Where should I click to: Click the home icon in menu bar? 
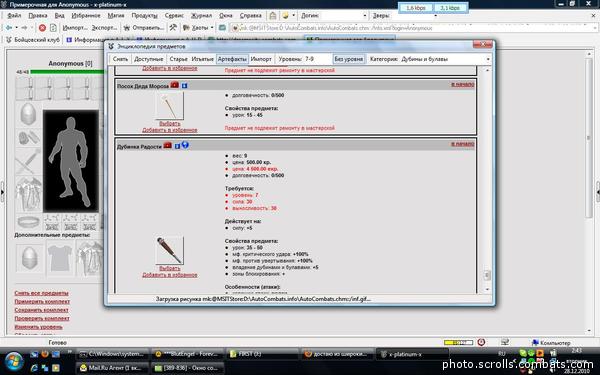(x=272, y=16)
